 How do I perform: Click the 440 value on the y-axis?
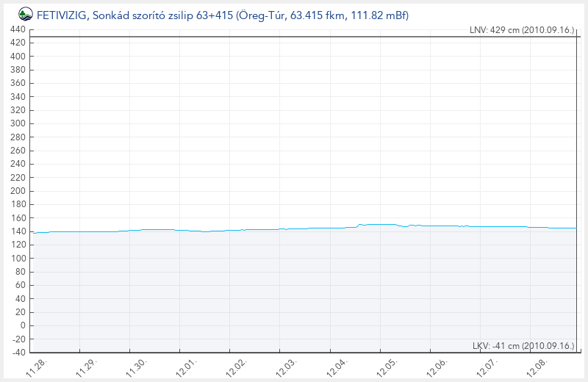pos(18,30)
